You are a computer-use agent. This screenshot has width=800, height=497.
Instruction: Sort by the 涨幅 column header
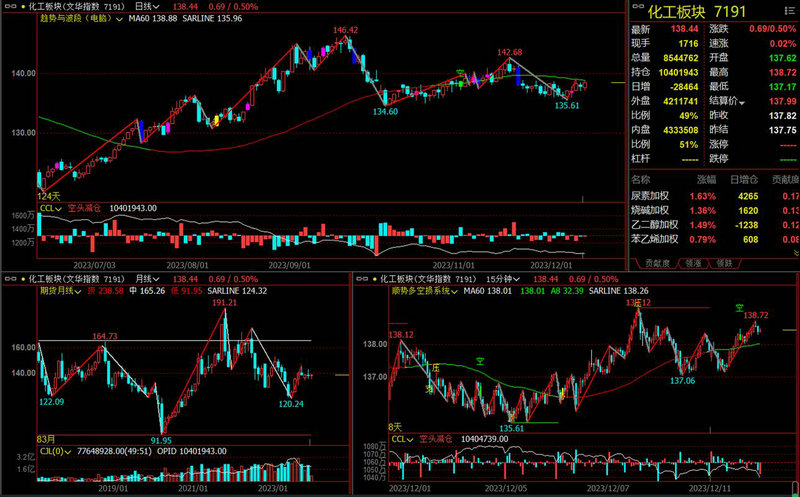tap(706, 179)
